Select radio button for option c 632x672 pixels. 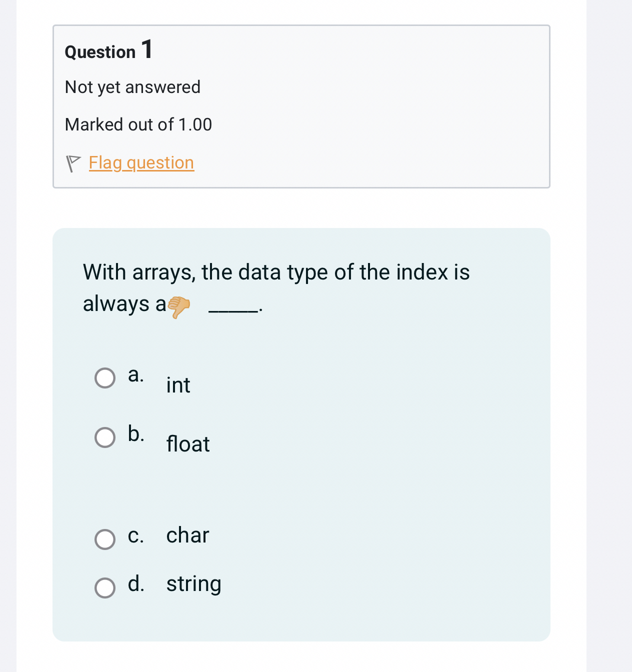click(105, 539)
